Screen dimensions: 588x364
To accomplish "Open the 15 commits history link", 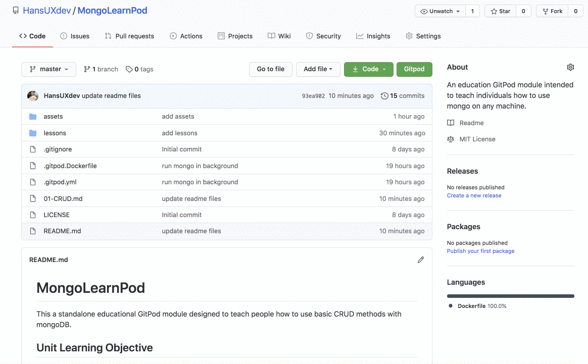I will pyautogui.click(x=403, y=96).
